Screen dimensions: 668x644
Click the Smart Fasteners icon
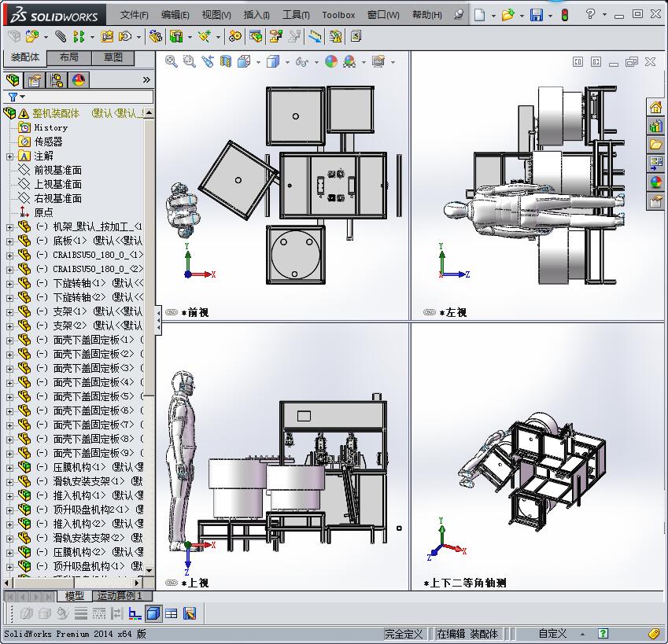point(107,37)
